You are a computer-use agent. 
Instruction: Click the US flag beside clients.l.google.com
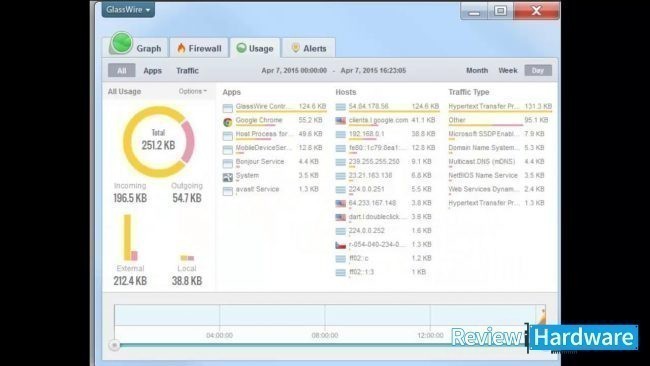[x=340, y=121]
